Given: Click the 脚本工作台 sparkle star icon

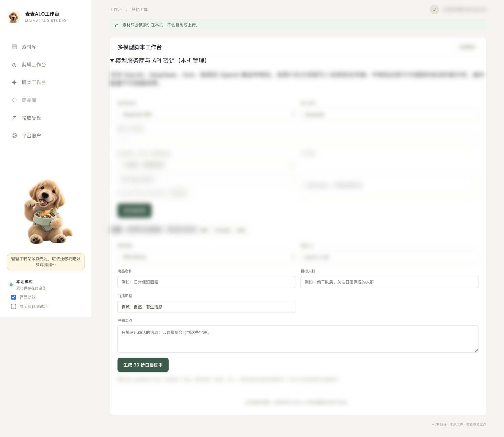Looking at the screenshot, I should click(x=14, y=82).
